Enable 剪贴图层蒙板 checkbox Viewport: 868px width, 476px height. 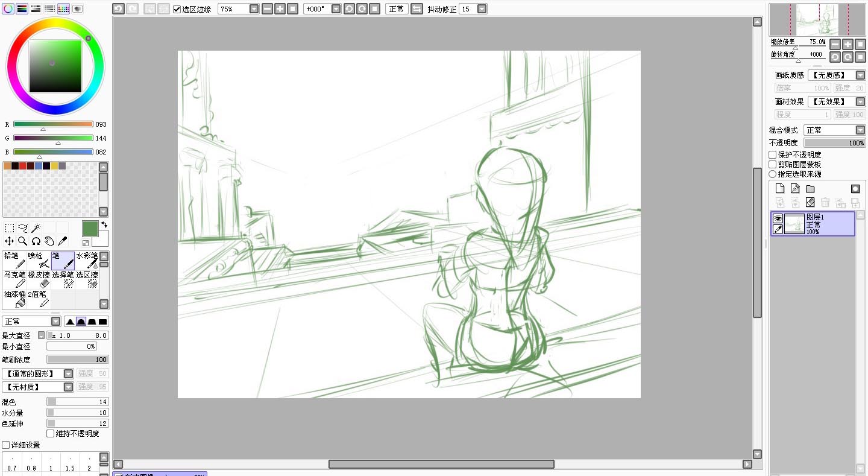773,165
